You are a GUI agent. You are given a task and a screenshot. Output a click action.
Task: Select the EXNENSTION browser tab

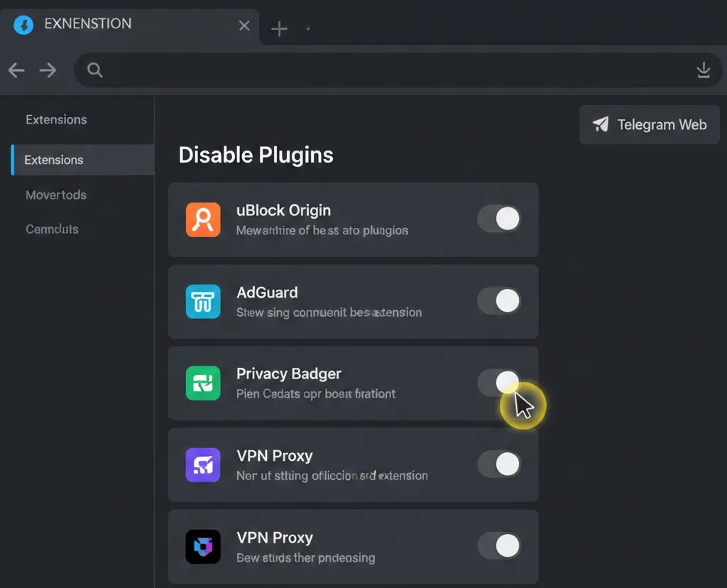(x=130, y=26)
